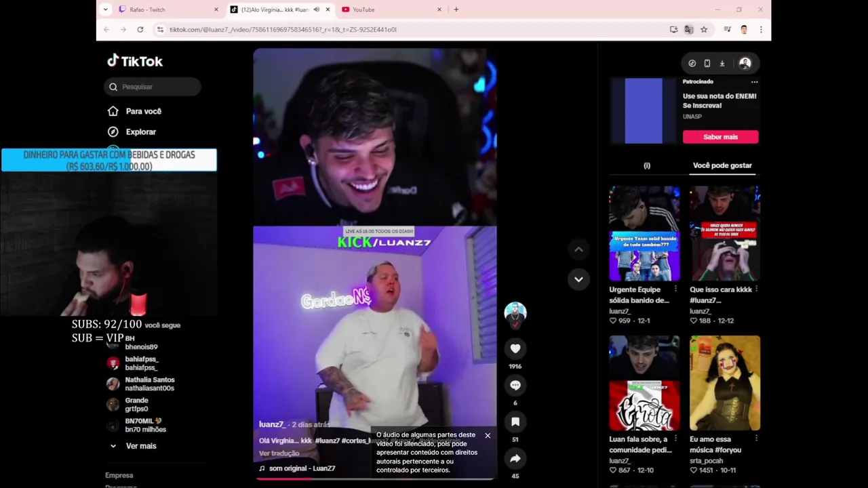Click the get app phone icon
868x488 pixels.
707,63
